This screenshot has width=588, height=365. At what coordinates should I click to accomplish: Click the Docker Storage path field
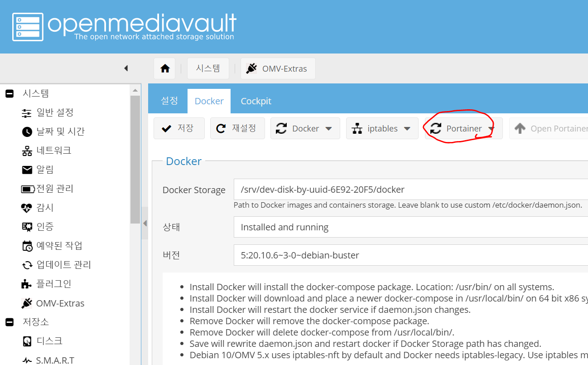click(411, 190)
